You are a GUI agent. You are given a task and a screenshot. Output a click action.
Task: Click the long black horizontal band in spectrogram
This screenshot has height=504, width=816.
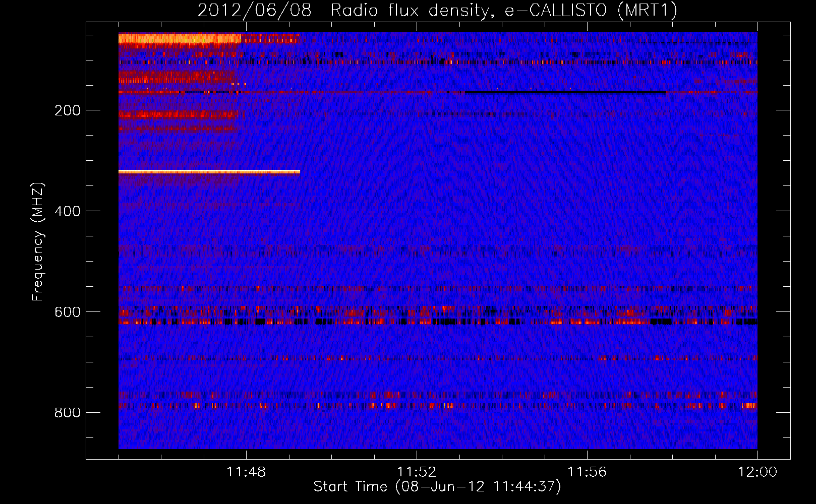point(565,92)
